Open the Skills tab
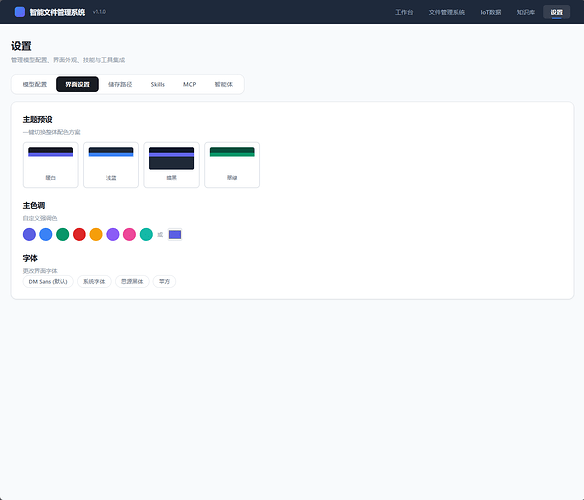The width and height of the screenshot is (584, 500). point(158,84)
